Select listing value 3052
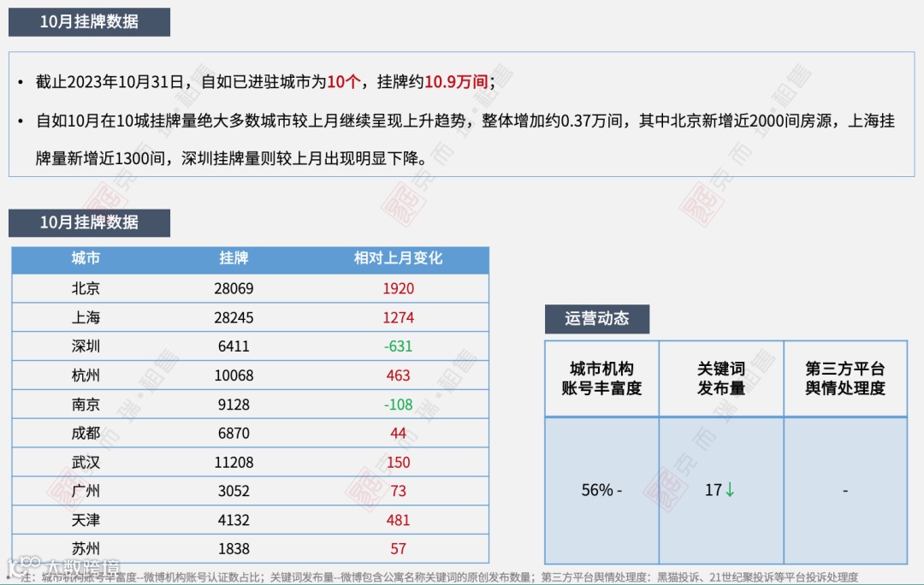This screenshot has height=585, width=924. coord(234,491)
